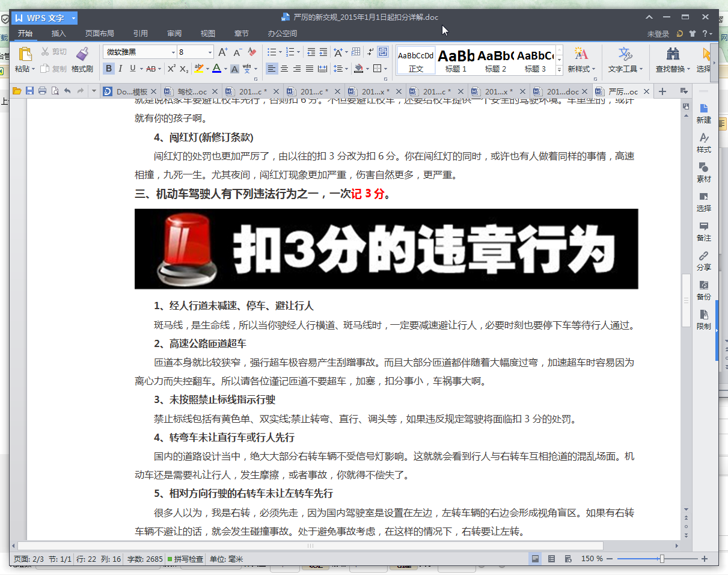
Task: Align paragraph to the right
Action: pos(297,69)
